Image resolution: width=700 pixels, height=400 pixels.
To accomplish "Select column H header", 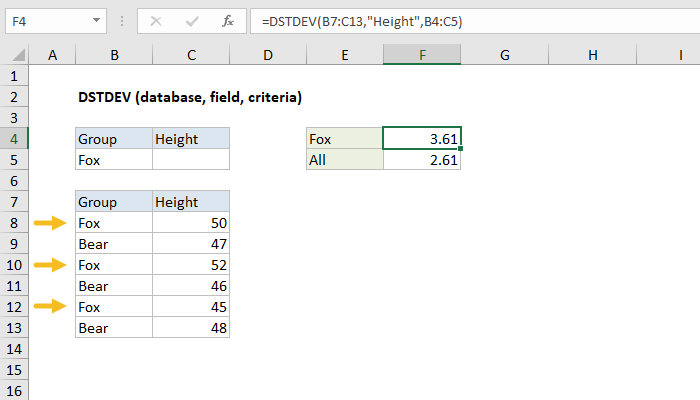I will [592, 55].
